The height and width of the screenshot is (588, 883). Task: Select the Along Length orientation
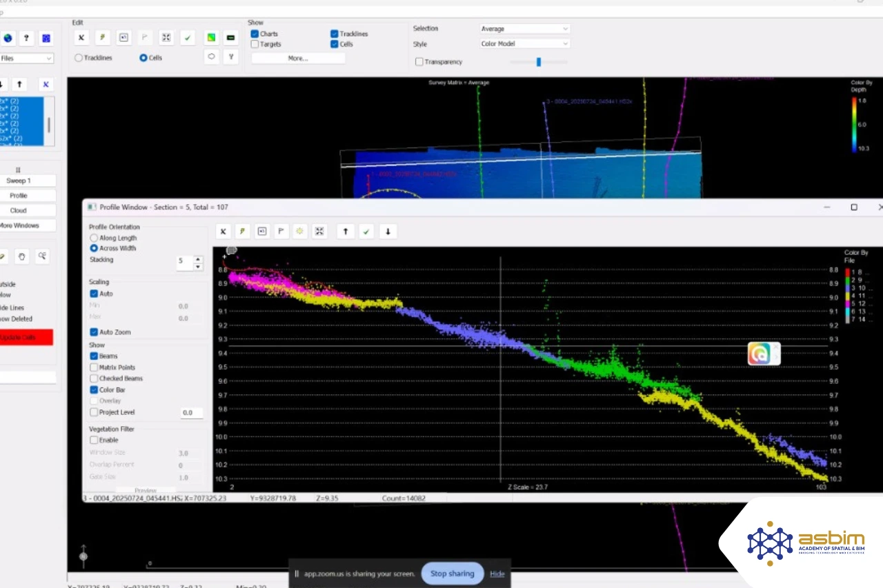[x=94, y=238]
